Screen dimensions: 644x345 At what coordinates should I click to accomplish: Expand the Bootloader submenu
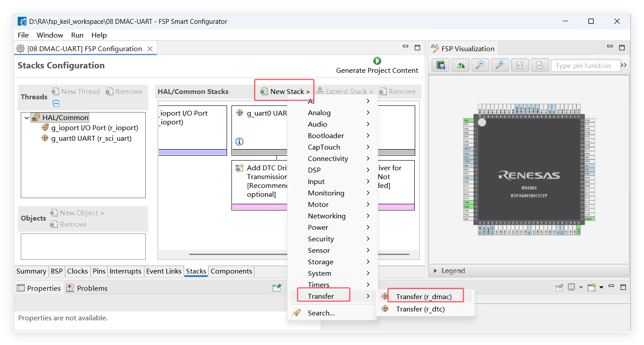[332, 135]
